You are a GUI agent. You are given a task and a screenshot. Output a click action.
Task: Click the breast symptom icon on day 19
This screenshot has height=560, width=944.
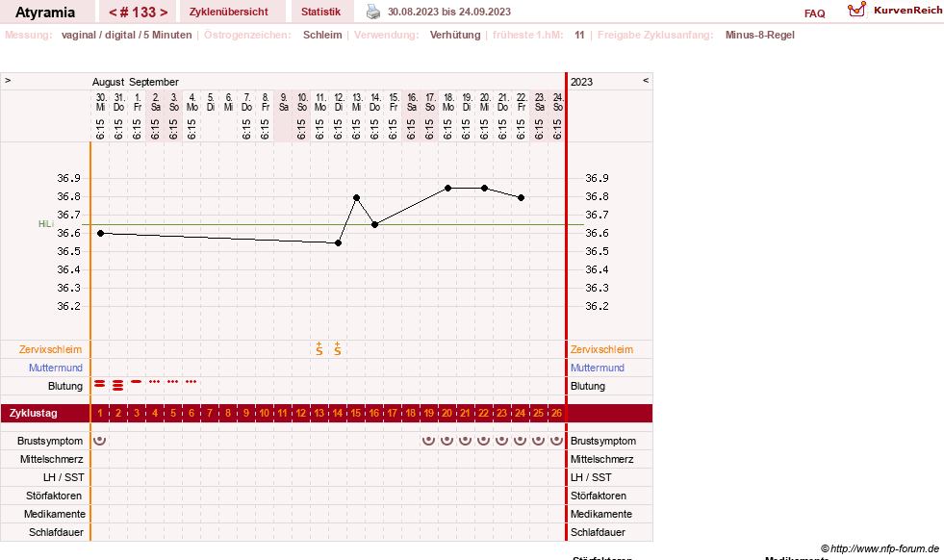(x=428, y=440)
